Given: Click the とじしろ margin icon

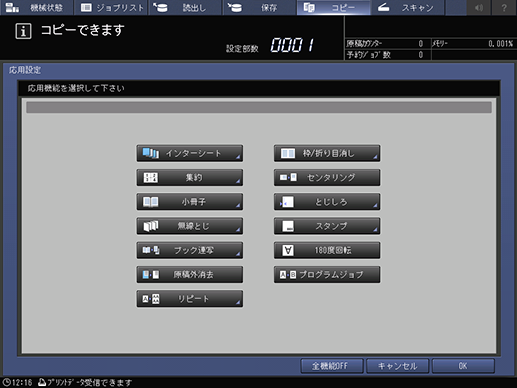Looking at the screenshot, I should [x=287, y=202].
